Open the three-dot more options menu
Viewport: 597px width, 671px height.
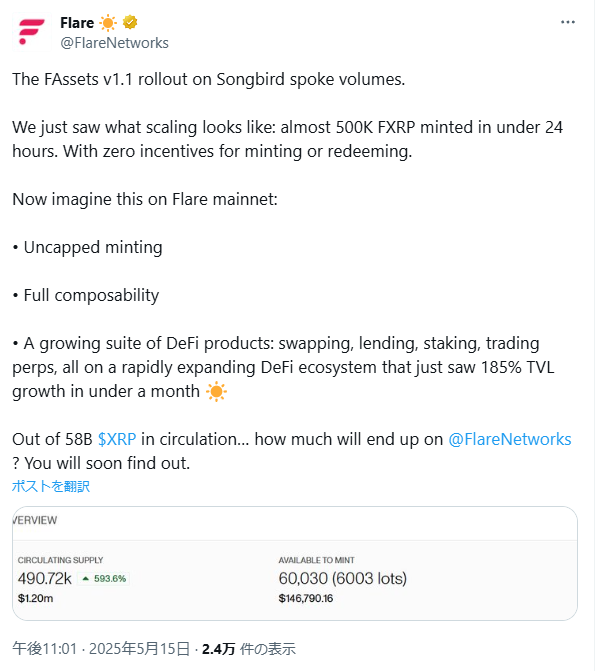568,22
